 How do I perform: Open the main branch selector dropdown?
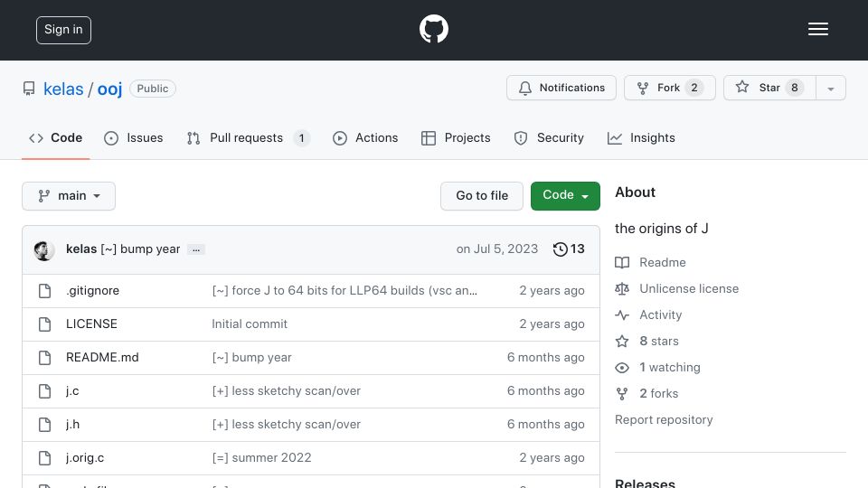pos(69,196)
